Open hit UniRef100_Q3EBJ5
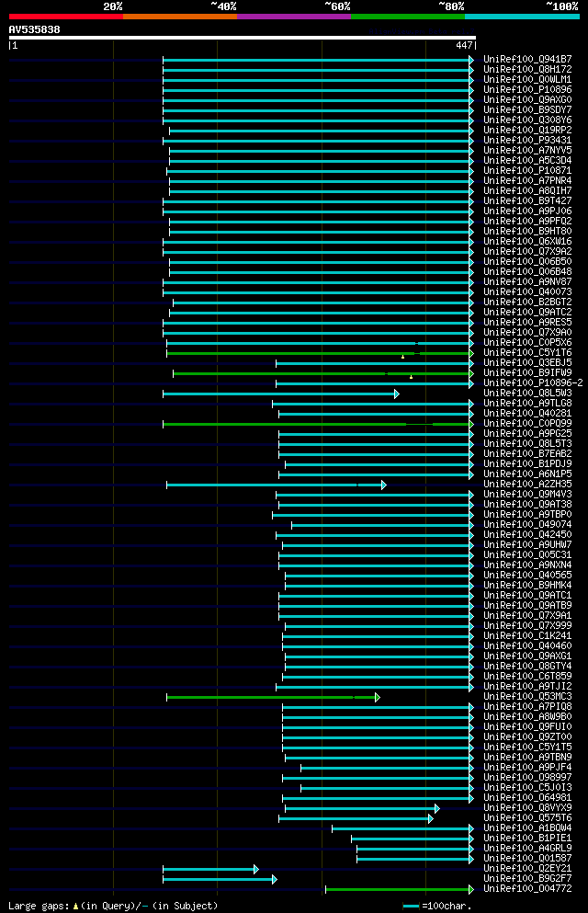 (x=527, y=363)
